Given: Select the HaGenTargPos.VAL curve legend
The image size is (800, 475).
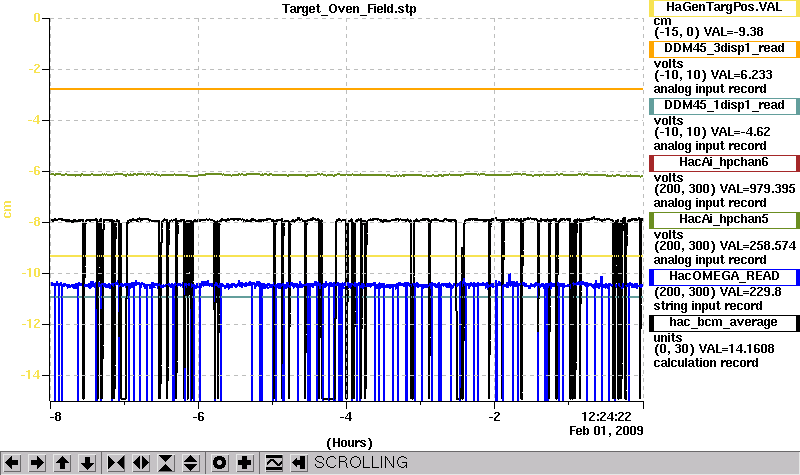Looking at the screenshot, I should click(x=724, y=8).
